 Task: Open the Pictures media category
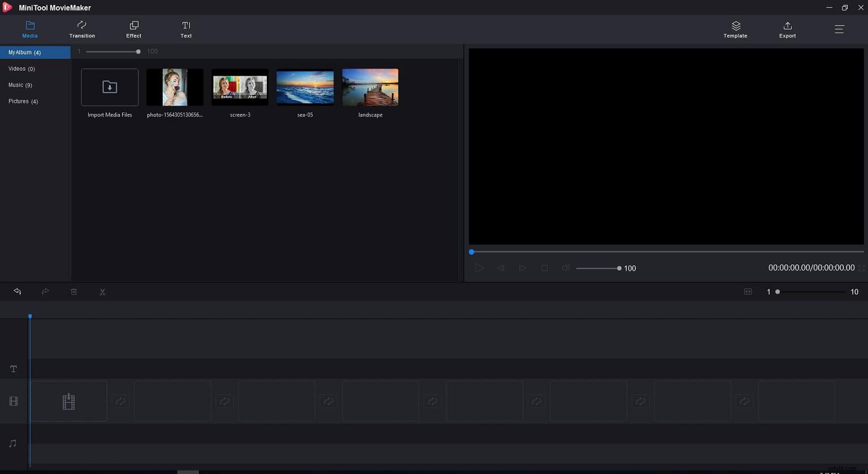23,101
